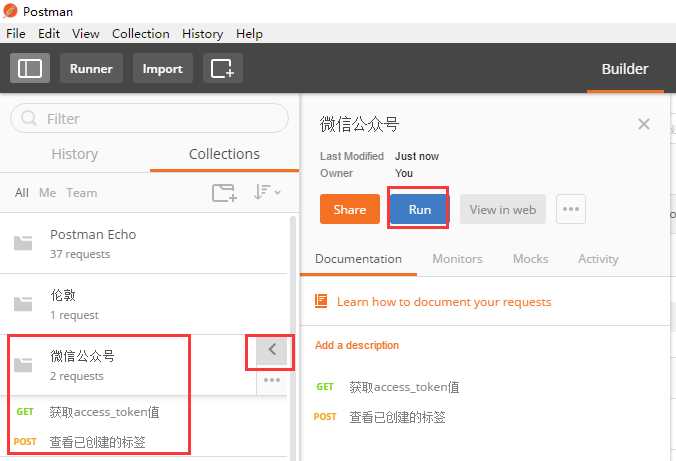
Task: Open POST 查看已创建的标签 in documentation panel
Action: [380, 417]
